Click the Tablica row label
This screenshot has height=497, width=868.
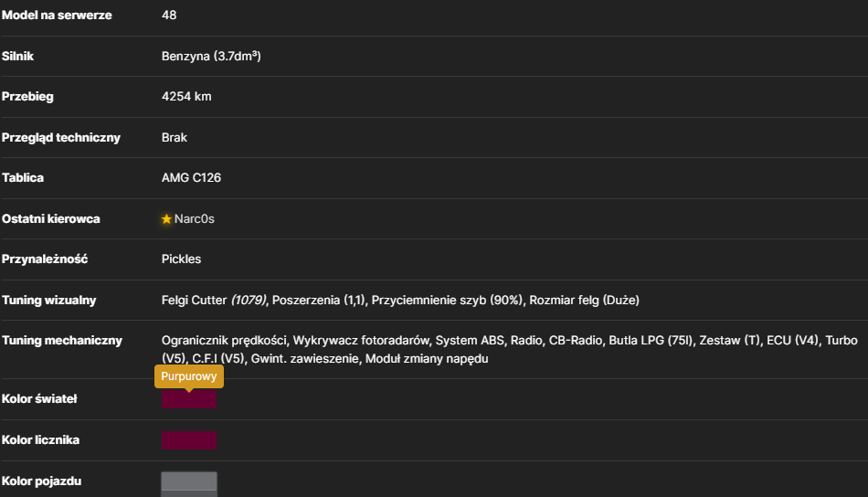(23, 177)
